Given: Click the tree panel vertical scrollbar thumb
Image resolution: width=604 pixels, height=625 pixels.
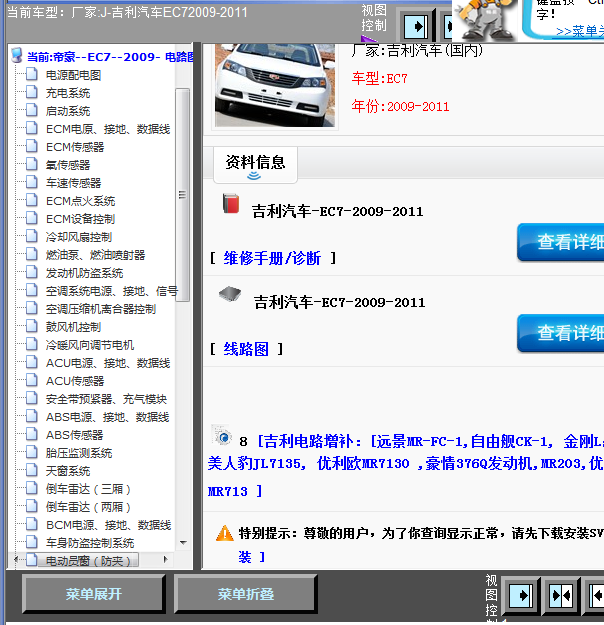Looking at the screenshot, I should click(x=182, y=195).
